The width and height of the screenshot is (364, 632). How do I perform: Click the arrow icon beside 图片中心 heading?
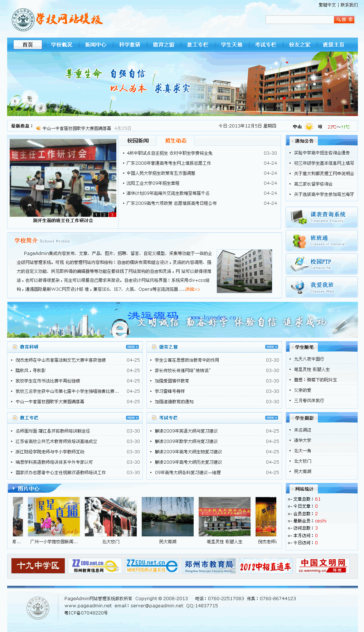[14, 488]
